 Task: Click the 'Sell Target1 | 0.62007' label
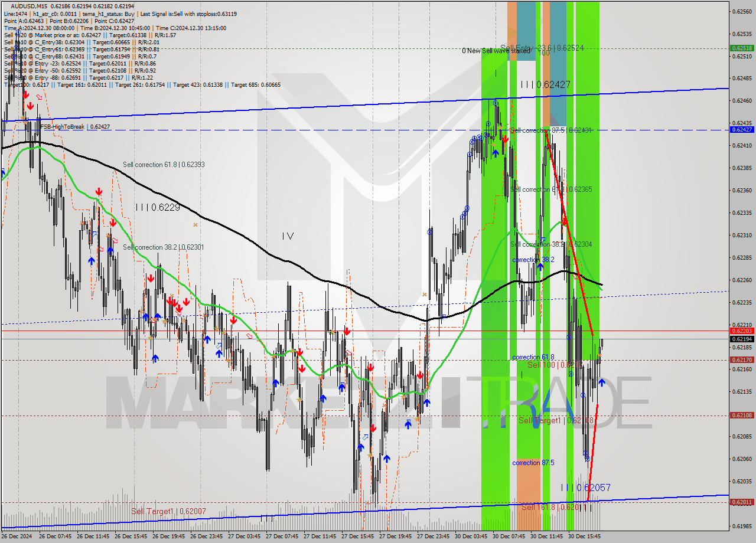tap(168, 511)
